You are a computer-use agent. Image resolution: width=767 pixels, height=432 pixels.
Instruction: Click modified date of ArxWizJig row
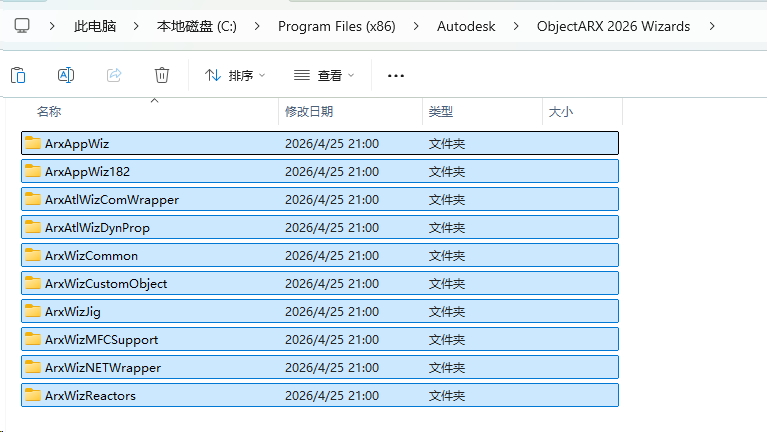click(x=332, y=312)
